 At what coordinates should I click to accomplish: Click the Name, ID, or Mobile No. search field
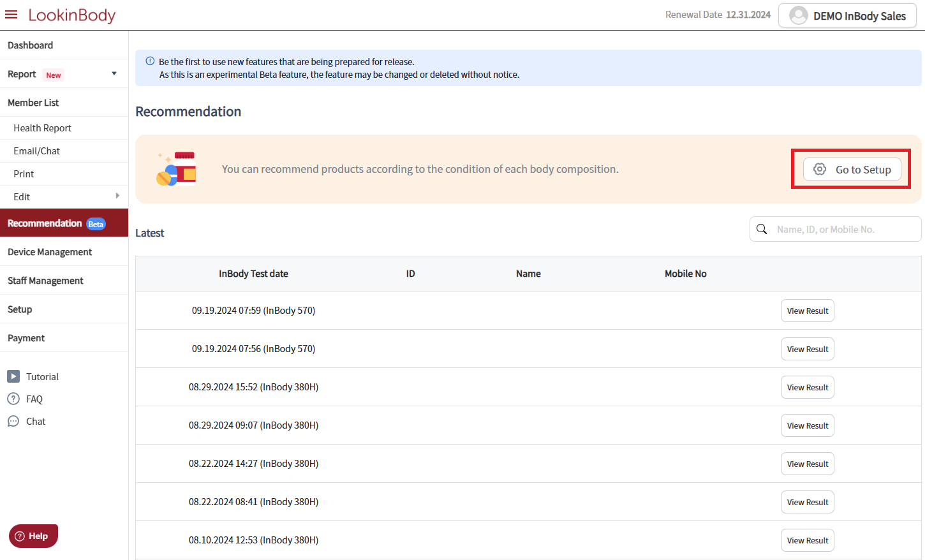[836, 229]
